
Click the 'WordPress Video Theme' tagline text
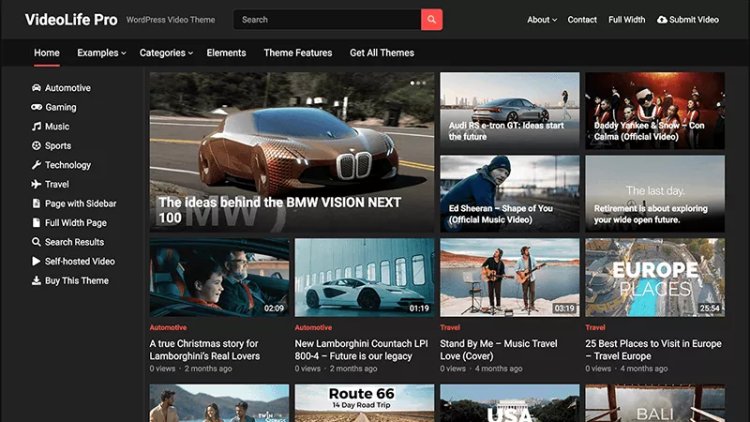coord(171,20)
